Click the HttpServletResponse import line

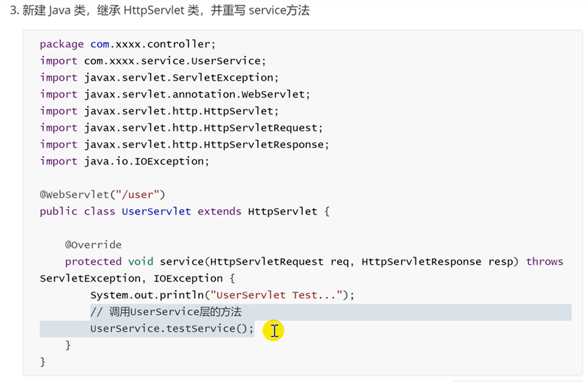[184, 144]
